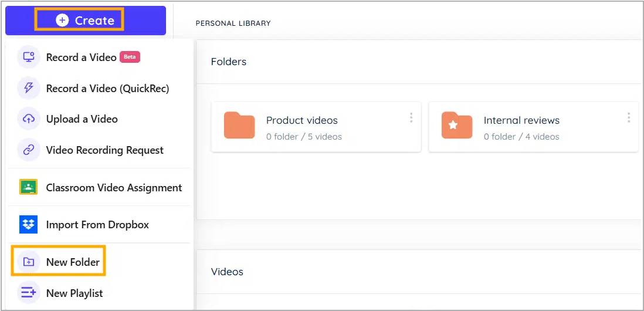Open Video Recording Request
This screenshot has width=644, height=311.
(x=105, y=150)
